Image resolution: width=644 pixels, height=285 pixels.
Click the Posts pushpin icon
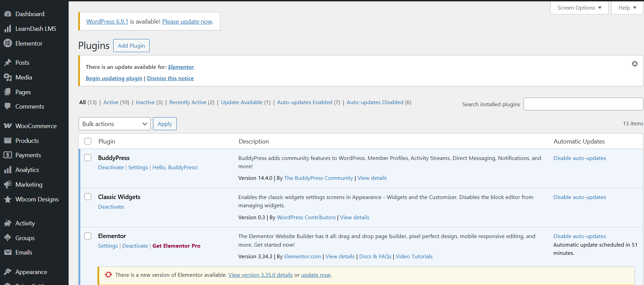coord(8,63)
